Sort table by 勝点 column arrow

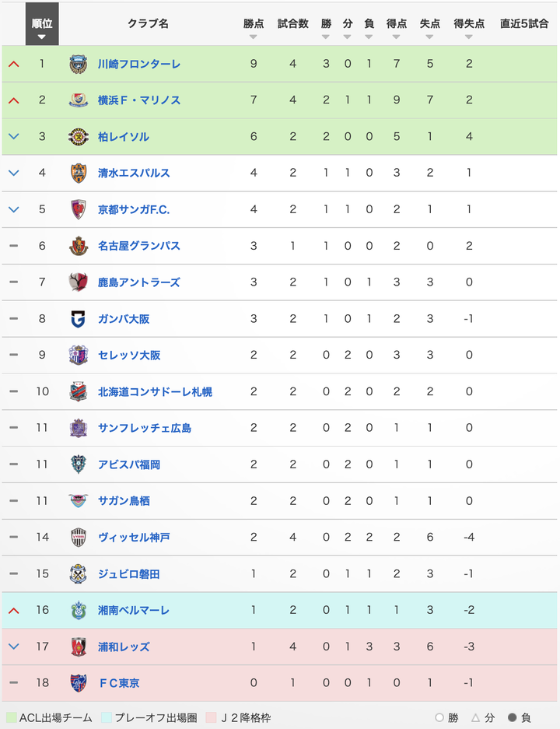pyautogui.click(x=254, y=37)
